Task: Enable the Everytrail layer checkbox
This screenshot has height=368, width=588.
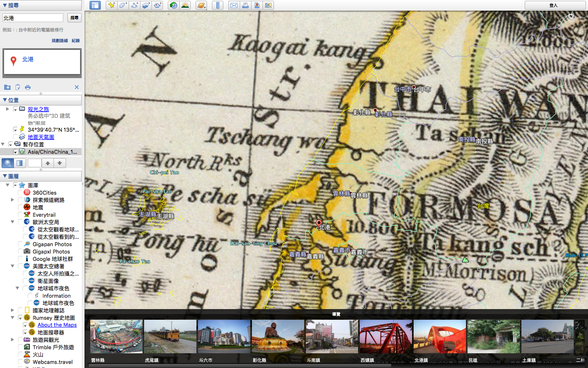Action: click(20, 215)
